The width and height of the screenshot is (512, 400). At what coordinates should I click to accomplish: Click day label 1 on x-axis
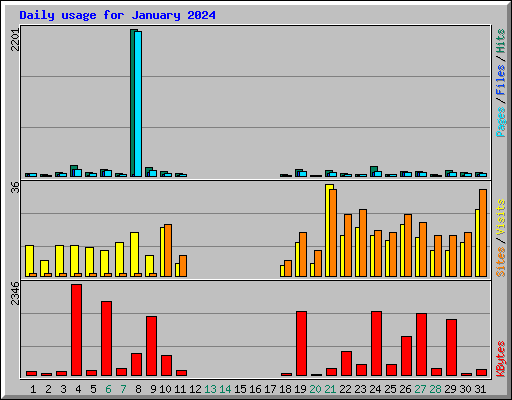(x=33, y=389)
